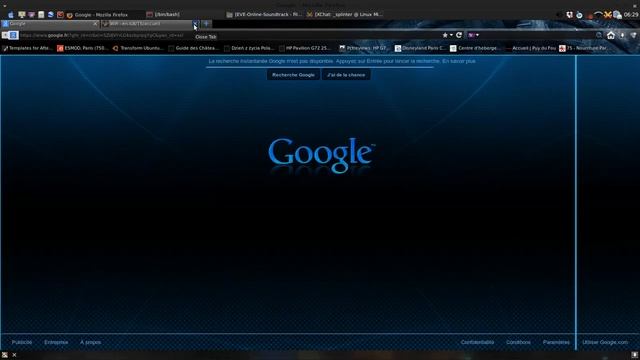Click Utiliser Google.com link
Image resolution: width=640 pixels, height=360 pixels.
(x=605, y=342)
